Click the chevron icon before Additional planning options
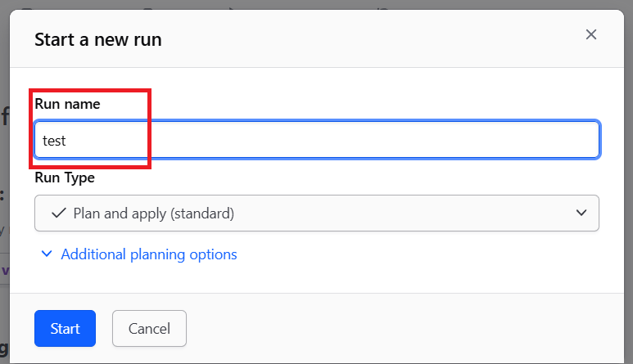 tap(47, 254)
